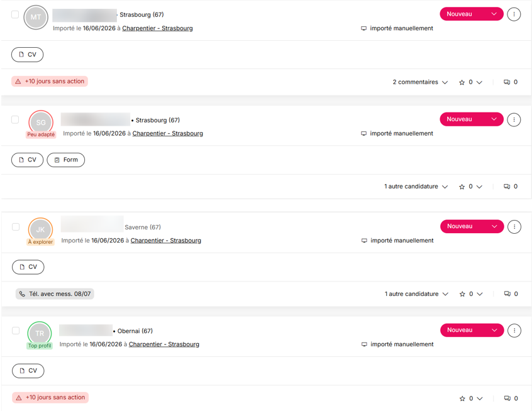Image resolution: width=532 pixels, height=411 pixels.
Task: Tick checkbox for MT candidate
Action: coord(15,14)
